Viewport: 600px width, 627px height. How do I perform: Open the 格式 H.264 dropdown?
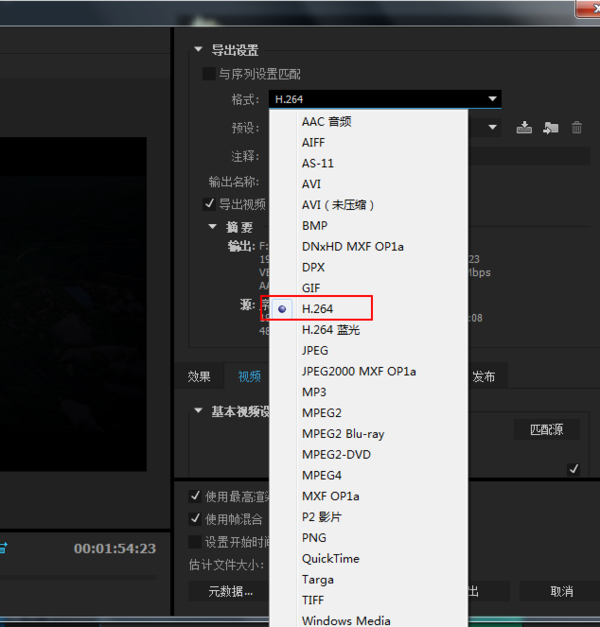tap(385, 99)
